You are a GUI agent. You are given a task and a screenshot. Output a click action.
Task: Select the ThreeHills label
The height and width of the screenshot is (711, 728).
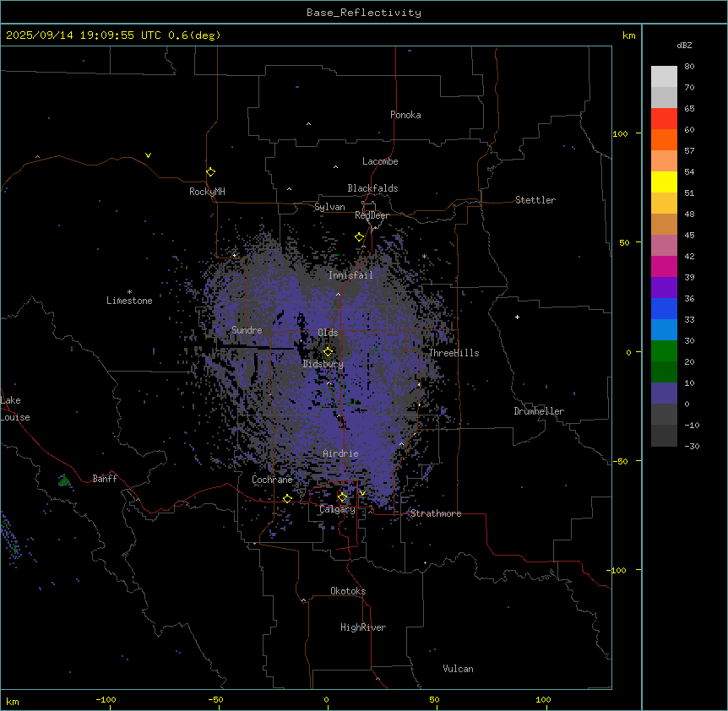pos(454,353)
